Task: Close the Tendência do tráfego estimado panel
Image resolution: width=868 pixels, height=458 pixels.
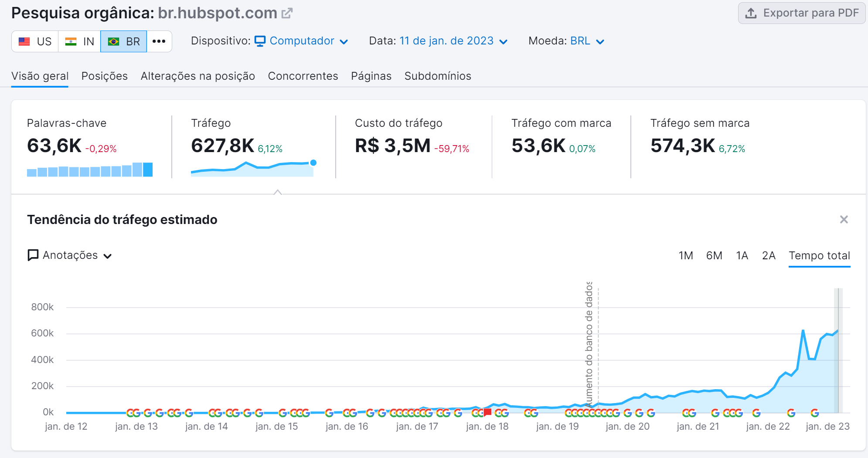Action: coord(844,220)
